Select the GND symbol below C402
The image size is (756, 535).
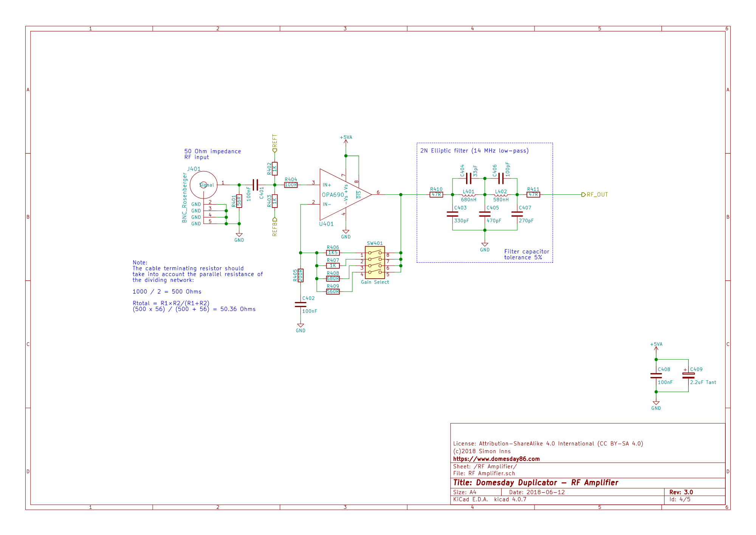[x=301, y=326]
